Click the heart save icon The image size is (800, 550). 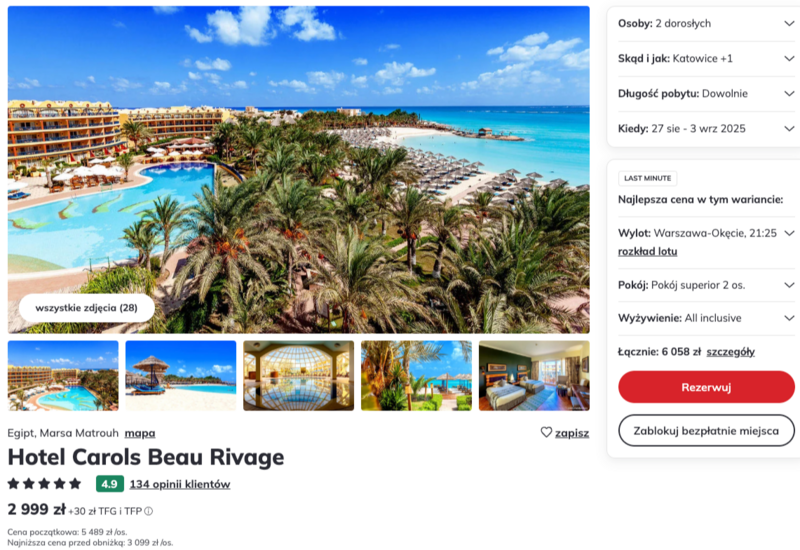546,432
